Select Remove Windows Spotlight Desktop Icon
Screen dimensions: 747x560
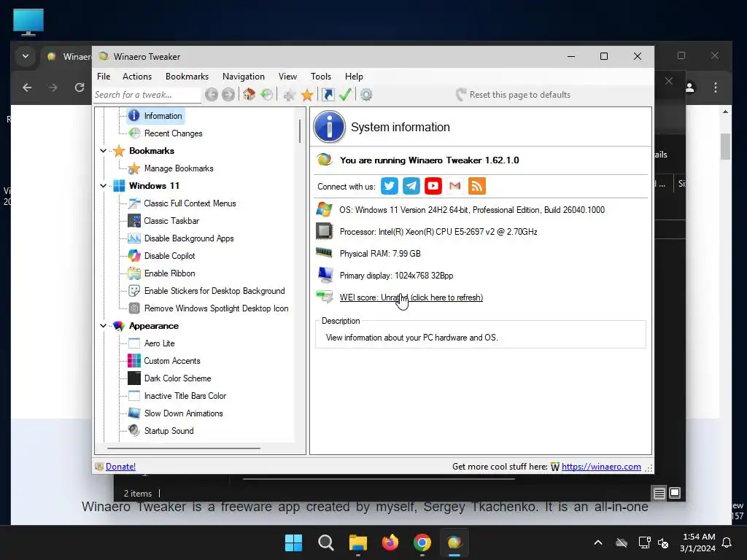click(216, 308)
